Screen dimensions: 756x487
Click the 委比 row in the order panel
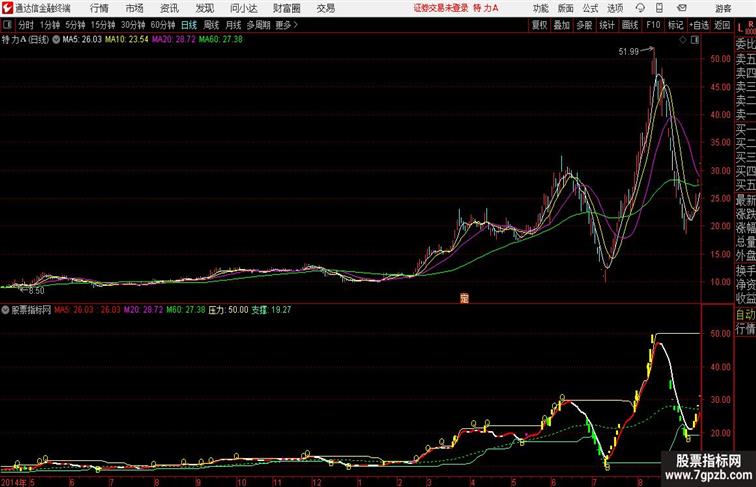(x=745, y=44)
